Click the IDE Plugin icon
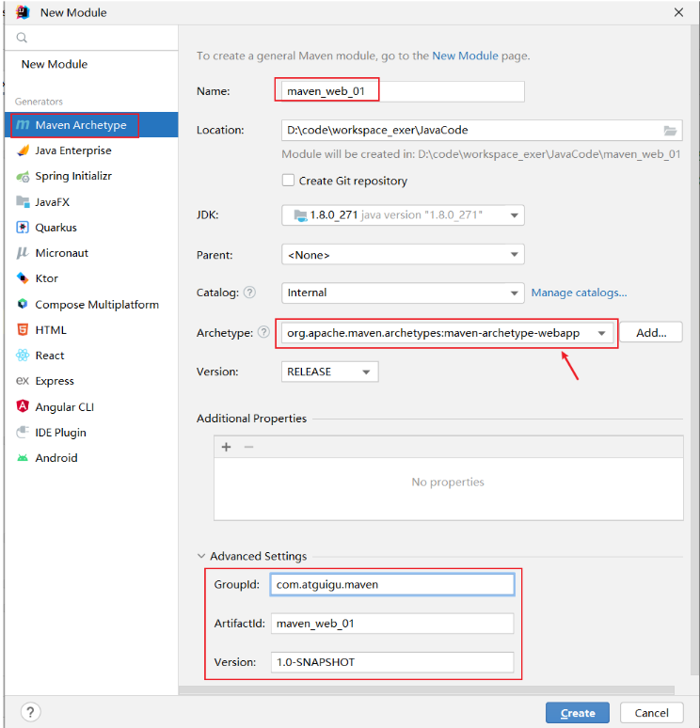This screenshot has width=700, height=728. coord(23,433)
